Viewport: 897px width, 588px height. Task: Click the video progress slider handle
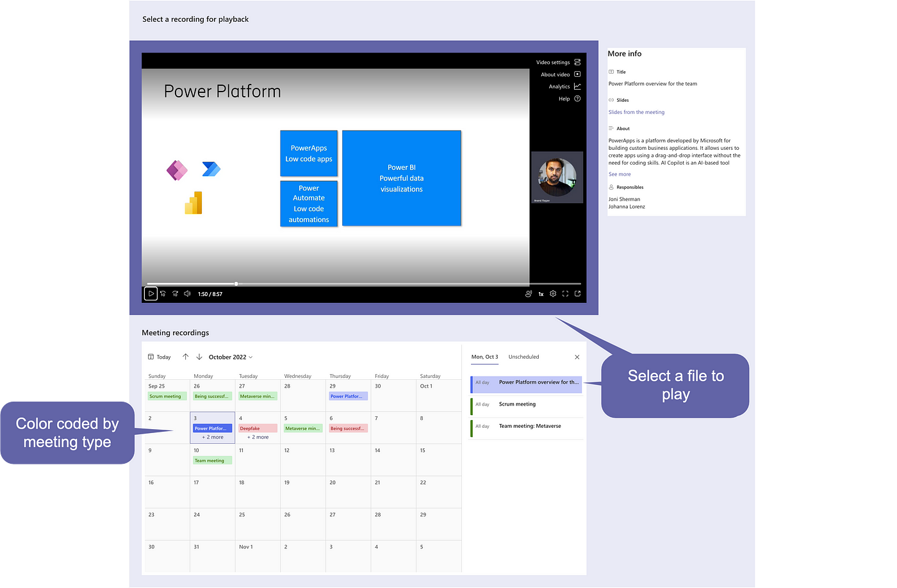[236, 284]
